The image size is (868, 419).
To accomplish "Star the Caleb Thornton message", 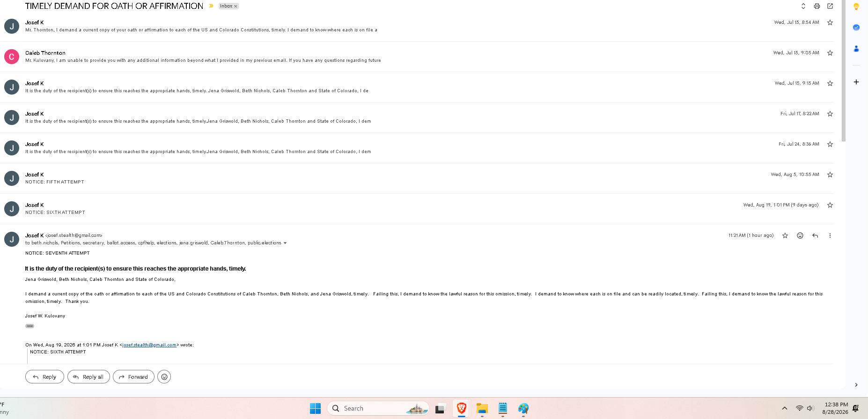I will point(830,53).
